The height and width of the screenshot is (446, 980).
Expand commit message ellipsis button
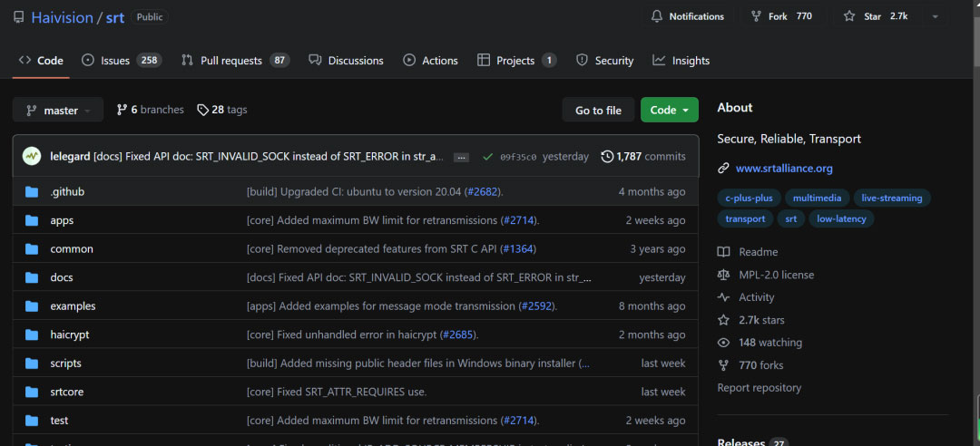(x=461, y=157)
